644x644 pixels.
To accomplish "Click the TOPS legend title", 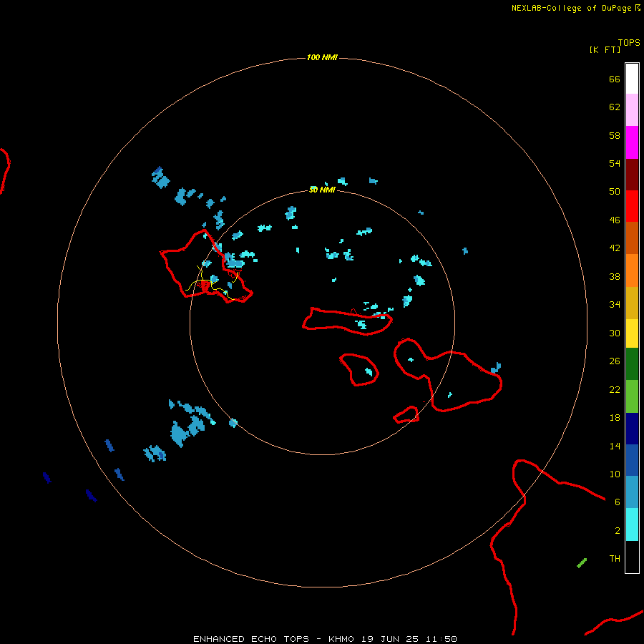I will click(629, 42).
